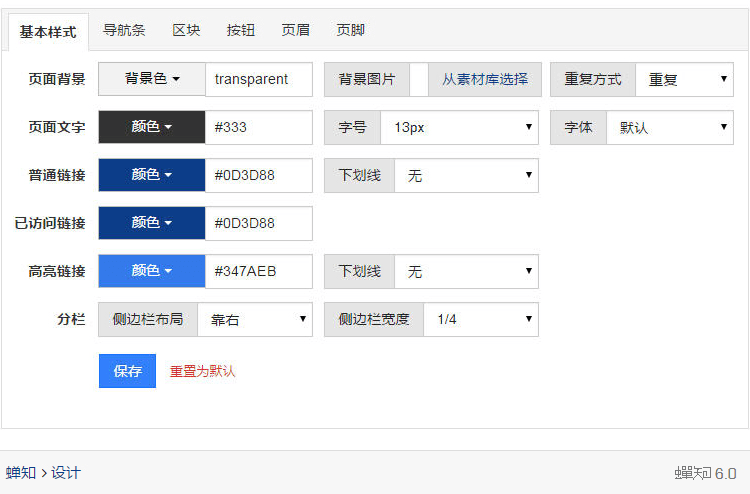Open the 普通链接 color swatch picker

coord(152,175)
